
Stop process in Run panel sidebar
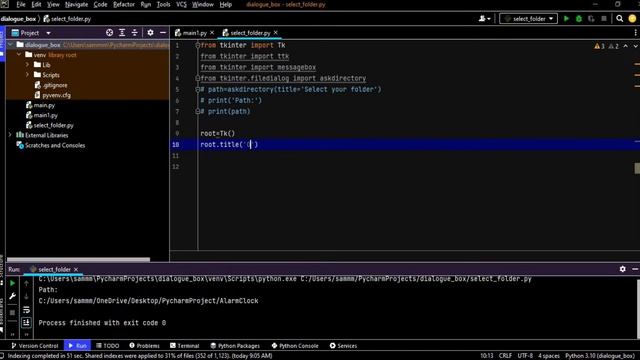[x=12, y=312]
